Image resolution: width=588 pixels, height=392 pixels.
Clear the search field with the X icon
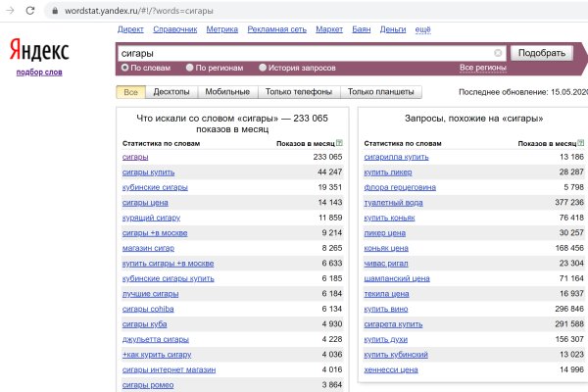coord(498,53)
